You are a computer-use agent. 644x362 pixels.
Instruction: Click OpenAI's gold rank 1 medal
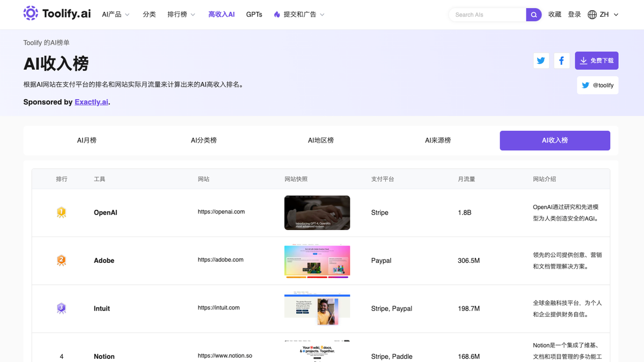pos(61,212)
